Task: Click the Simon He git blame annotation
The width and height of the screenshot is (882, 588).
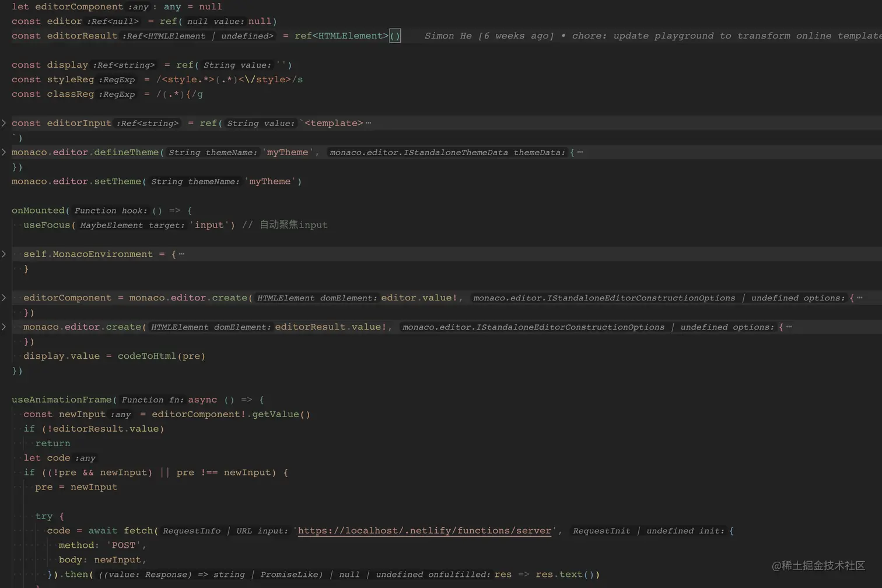Action: [653, 36]
